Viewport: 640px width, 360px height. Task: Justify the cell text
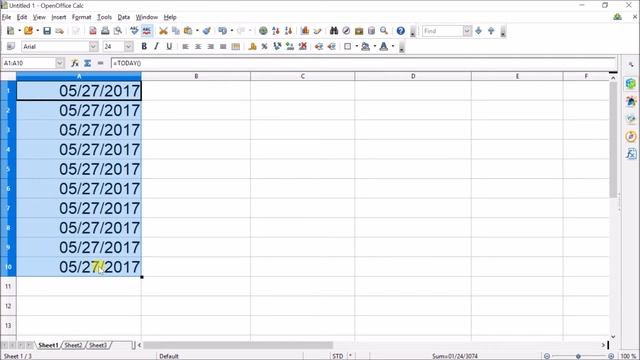coord(223,47)
